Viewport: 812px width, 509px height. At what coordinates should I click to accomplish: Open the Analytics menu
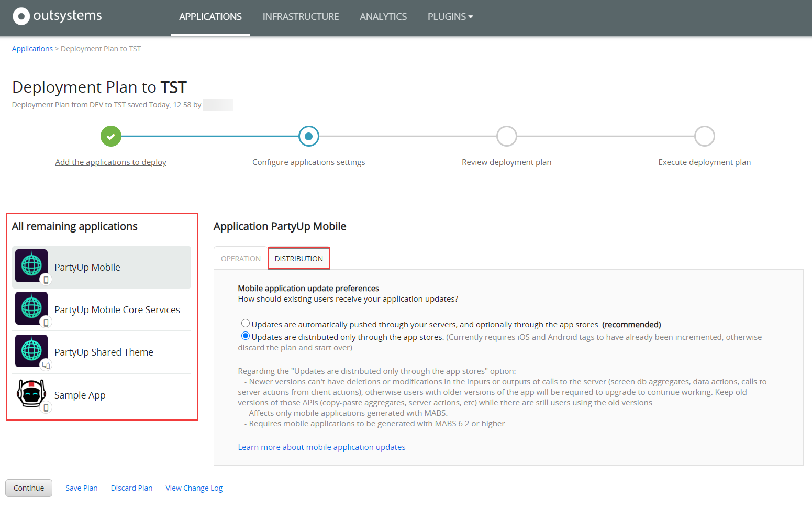point(383,17)
